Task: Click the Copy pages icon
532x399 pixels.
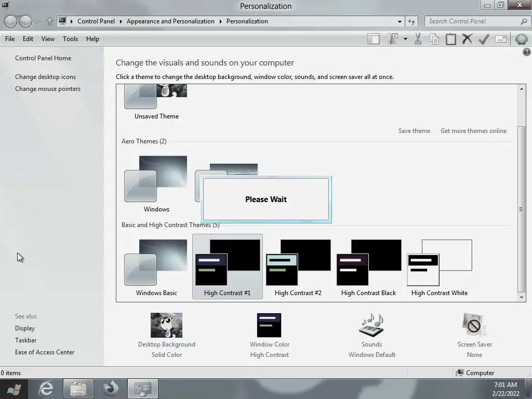Action: point(434,39)
